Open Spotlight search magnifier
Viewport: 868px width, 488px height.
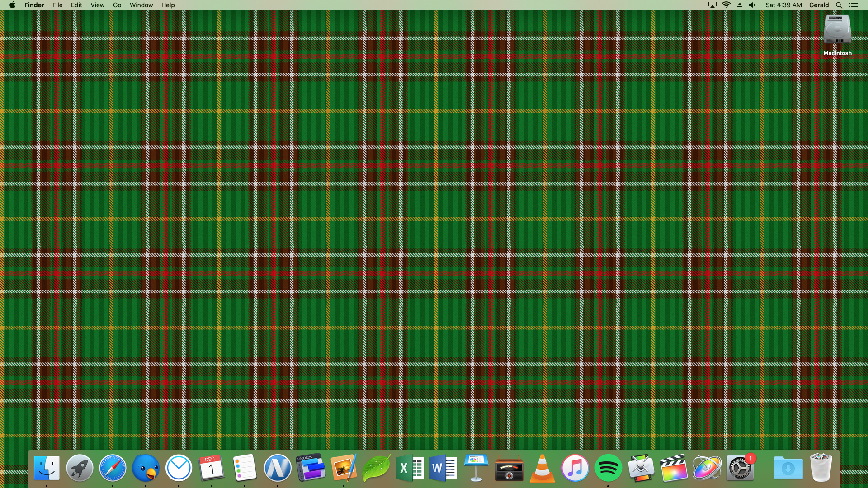tap(839, 5)
